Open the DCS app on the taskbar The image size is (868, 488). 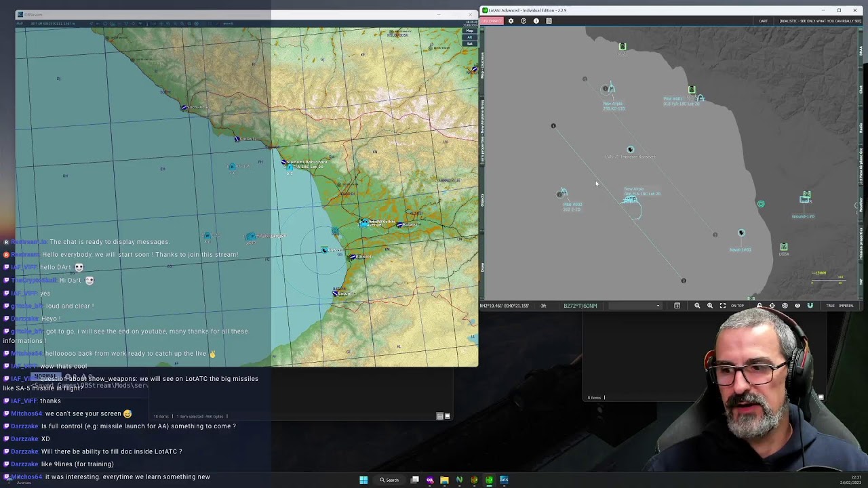coord(504,480)
